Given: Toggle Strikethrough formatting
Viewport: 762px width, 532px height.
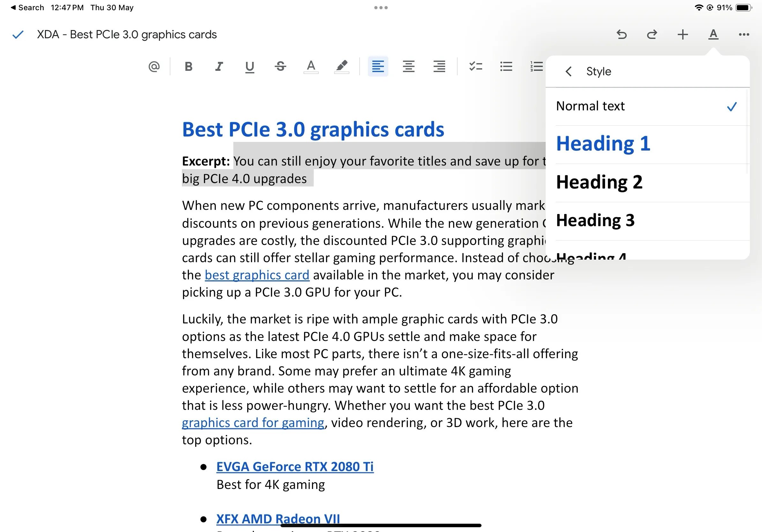Looking at the screenshot, I should tap(280, 67).
